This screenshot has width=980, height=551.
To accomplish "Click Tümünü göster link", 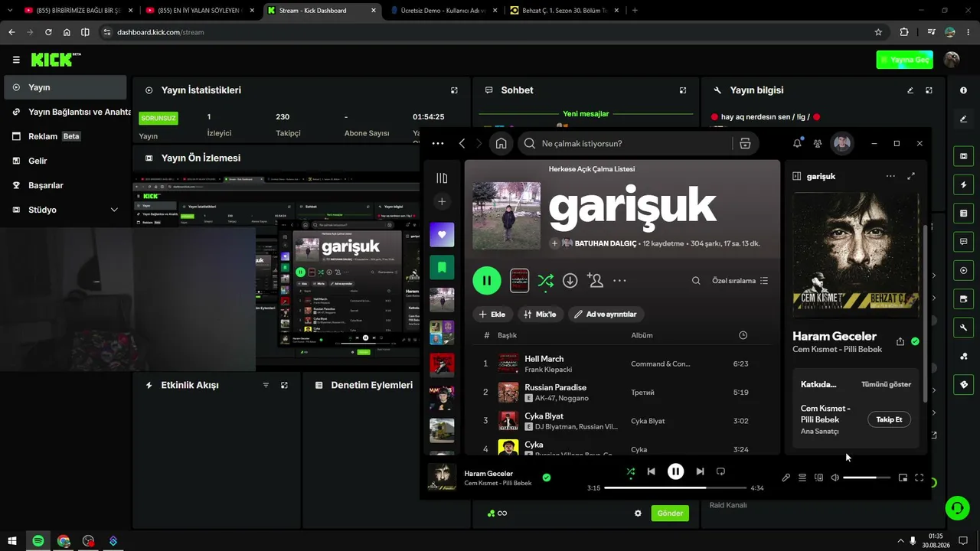I will (886, 384).
